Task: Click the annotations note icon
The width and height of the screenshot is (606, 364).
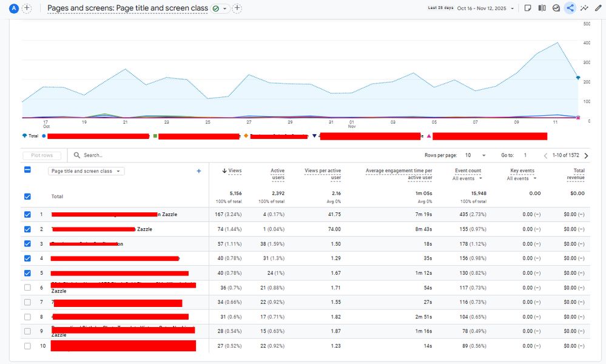Action: (528, 8)
